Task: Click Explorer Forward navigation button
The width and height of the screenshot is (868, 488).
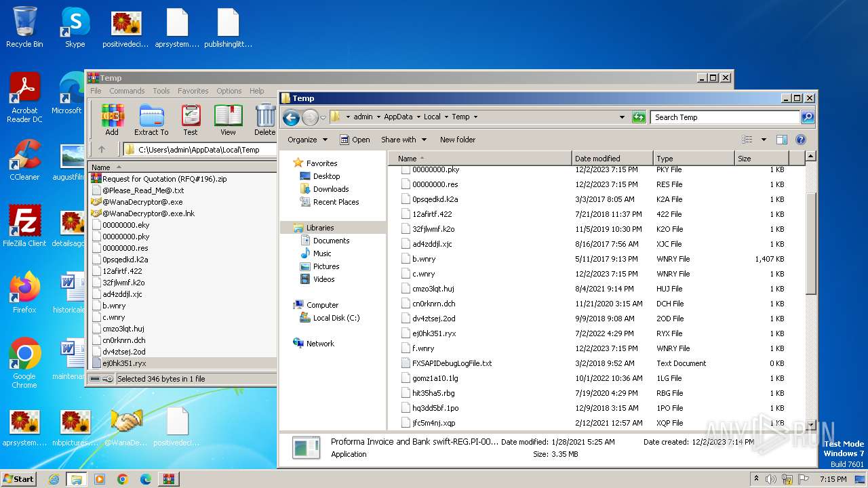Action: point(310,117)
